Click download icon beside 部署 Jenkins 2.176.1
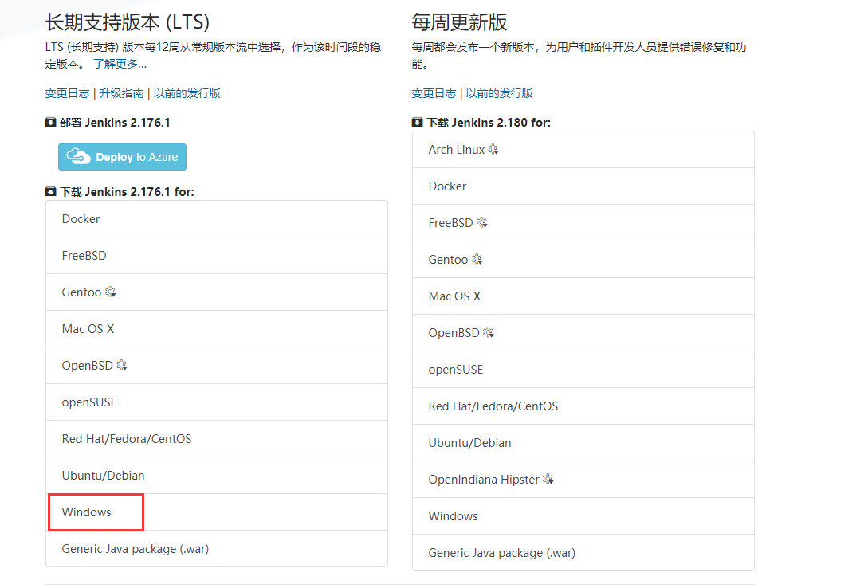Screen dimensions: 868x588 click(x=50, y=122)
